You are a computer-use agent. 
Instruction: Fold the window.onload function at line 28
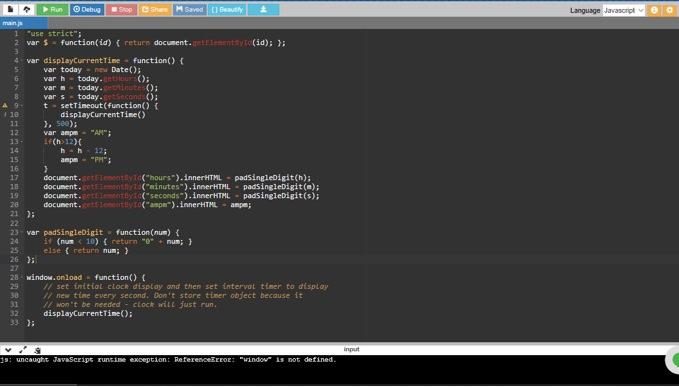coord(22,277)
